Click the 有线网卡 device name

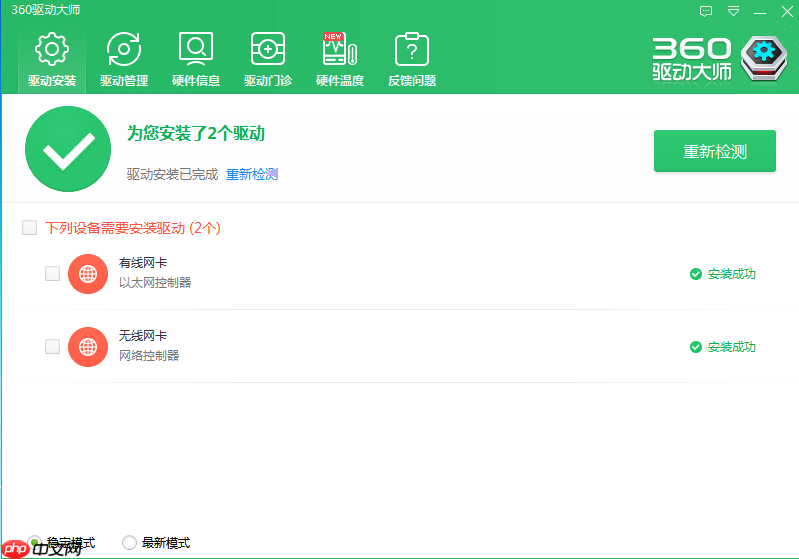143,263
